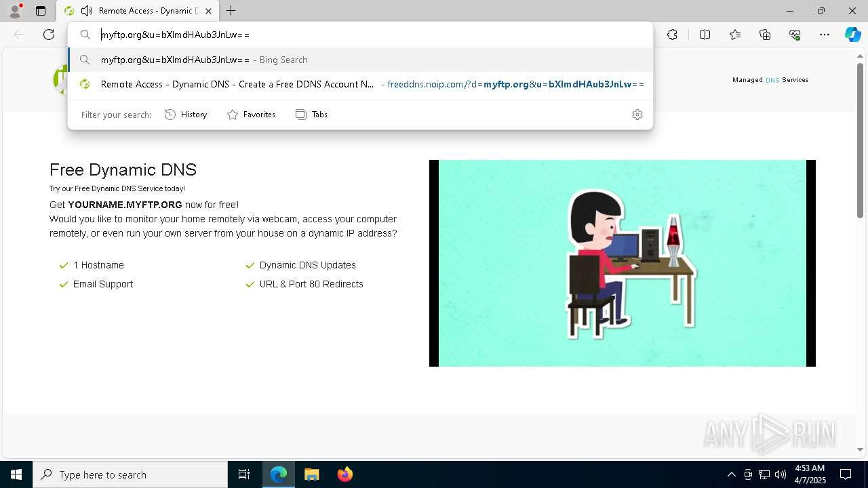Open the network tray icon
Image resolution: width=868 pixels, height=488 pixels.
click(x=764, y=474)
